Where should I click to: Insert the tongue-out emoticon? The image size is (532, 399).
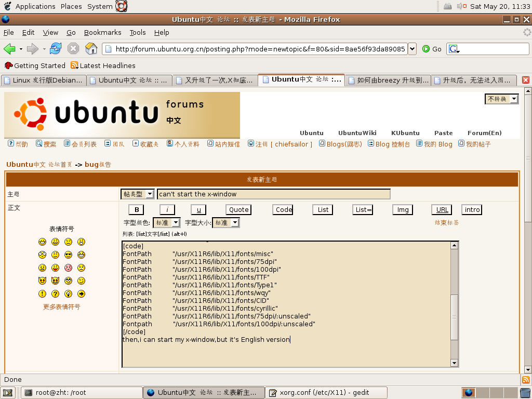(x=55, y=268)
